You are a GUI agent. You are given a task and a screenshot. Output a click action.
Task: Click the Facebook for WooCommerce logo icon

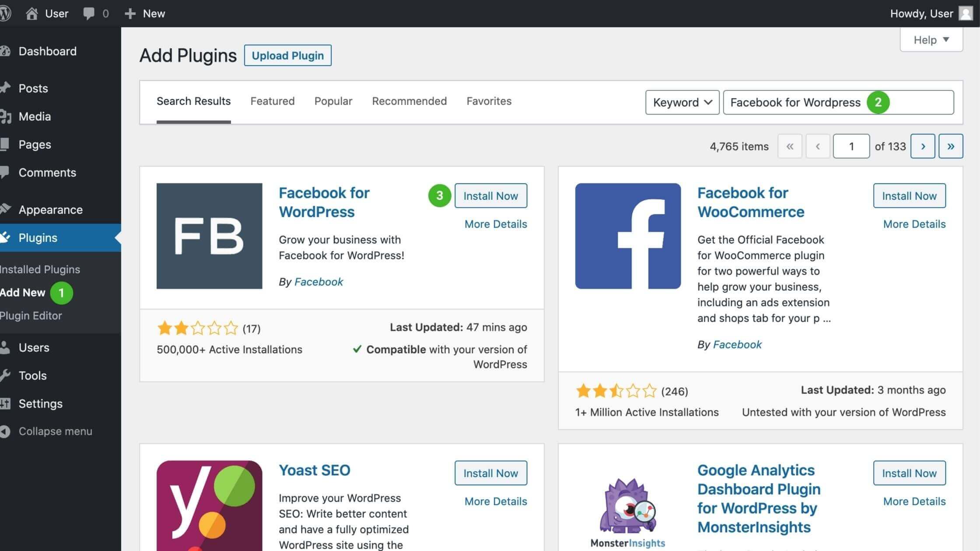(628, 236)
